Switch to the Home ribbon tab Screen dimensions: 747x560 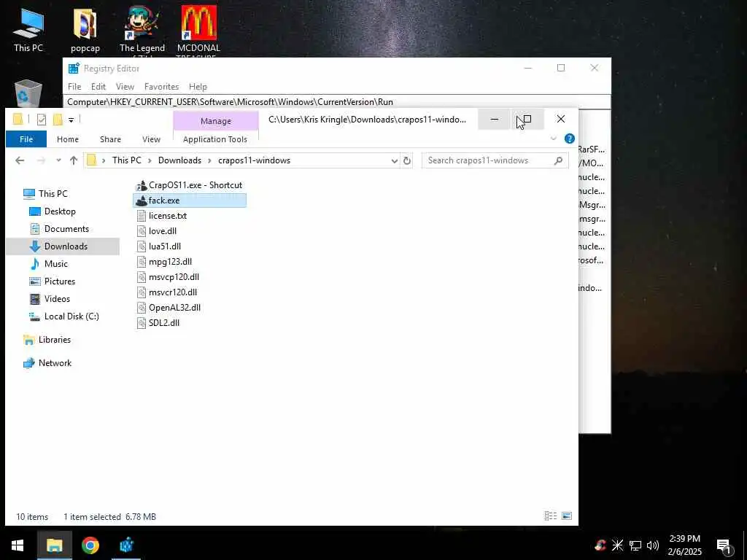click(x=68, y=139)
